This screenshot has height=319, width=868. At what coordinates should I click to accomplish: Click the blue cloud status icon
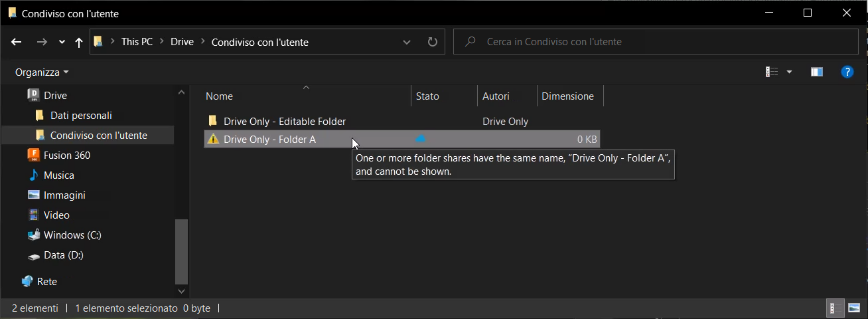pyautogui.click(x=420, y=139)
